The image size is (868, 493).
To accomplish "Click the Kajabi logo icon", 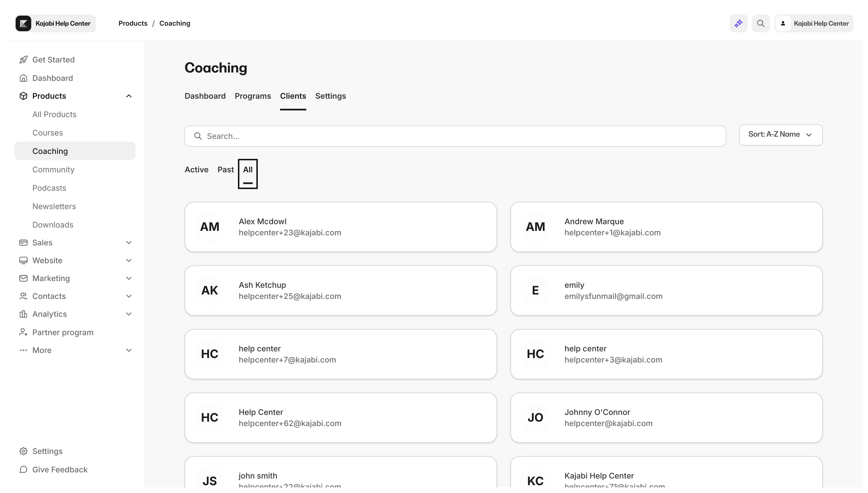I will 23,23.
